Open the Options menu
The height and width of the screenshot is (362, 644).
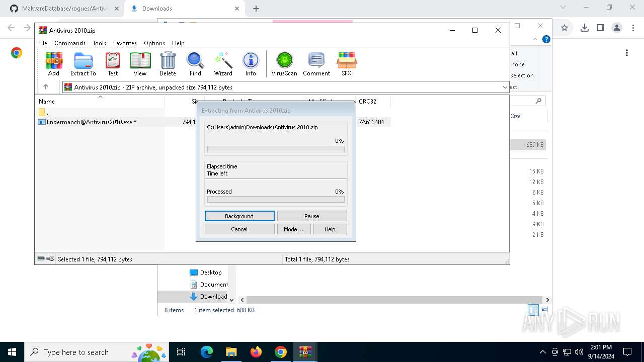point(154,43)
